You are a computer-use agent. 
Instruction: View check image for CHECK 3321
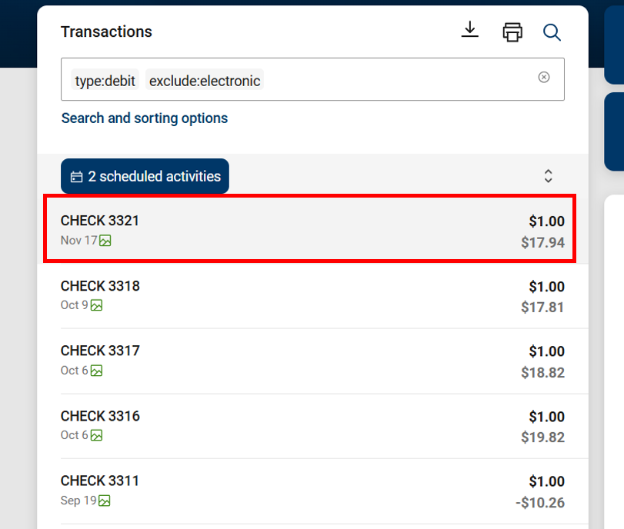[106, 240]
